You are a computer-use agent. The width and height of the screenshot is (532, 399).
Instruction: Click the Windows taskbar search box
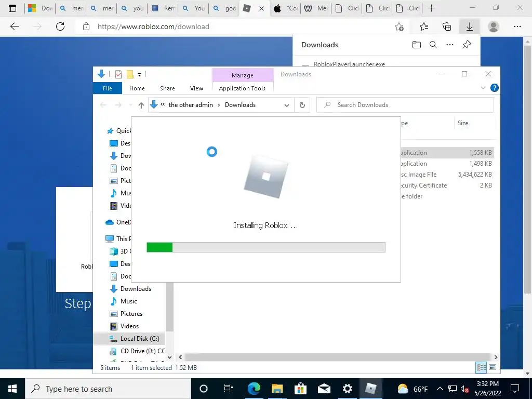[x=108, y=389]
